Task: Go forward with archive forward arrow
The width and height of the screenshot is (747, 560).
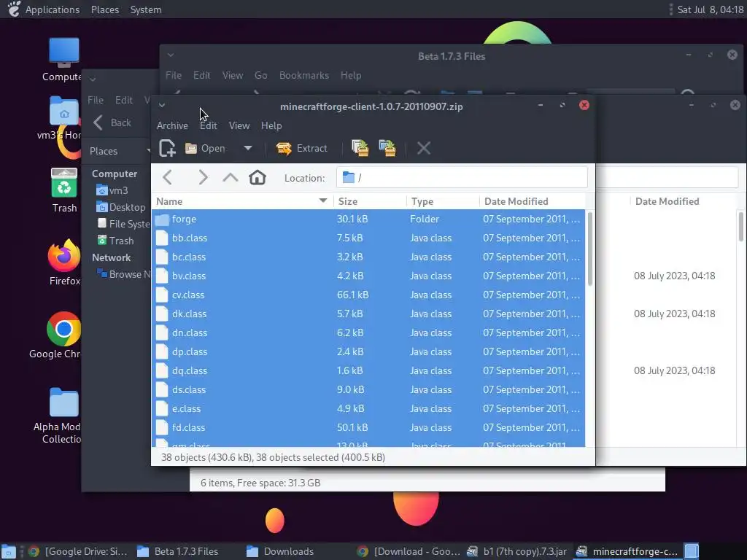Action: pos(203,178)
